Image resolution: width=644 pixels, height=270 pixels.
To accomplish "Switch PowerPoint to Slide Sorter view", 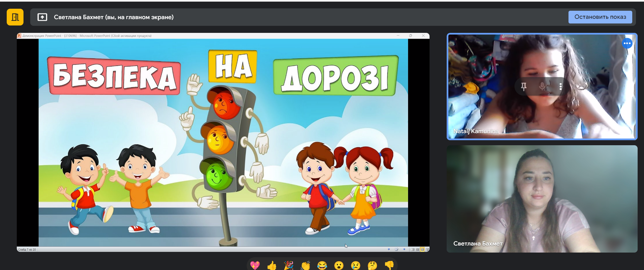I will click(x=417, y=249).
